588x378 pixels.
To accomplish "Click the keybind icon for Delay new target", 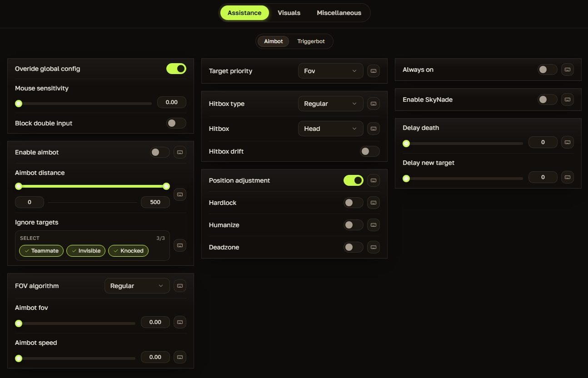I will (568, 177).
